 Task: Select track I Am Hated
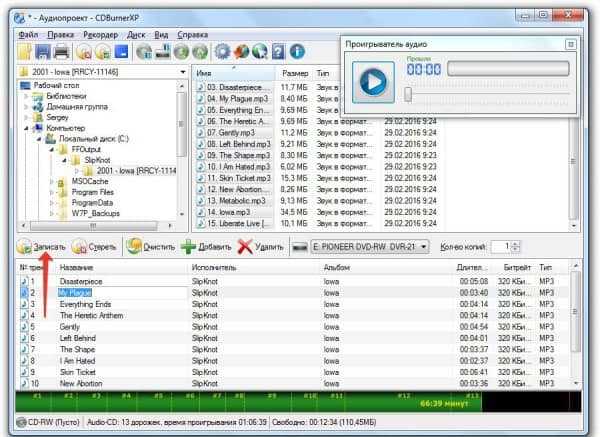point(77,361)
